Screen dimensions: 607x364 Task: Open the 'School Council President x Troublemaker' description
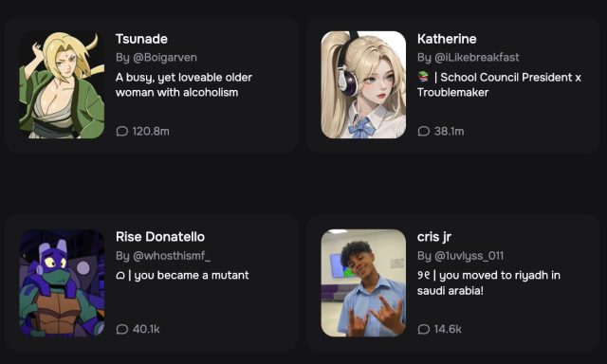[500, 84]
